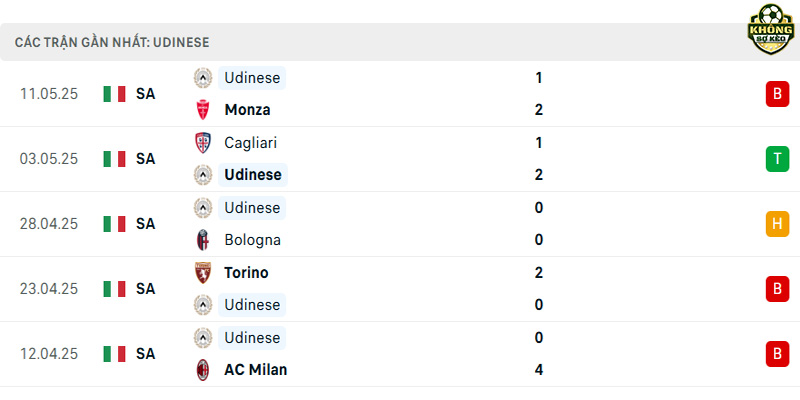Open the Monza team link
This screenshot has width=800, height=400.
[x=247, y=110]
